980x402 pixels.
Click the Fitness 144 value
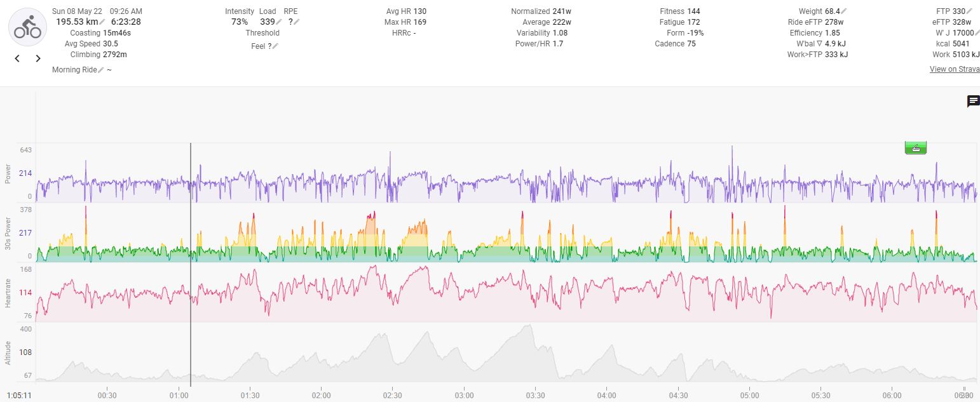(694, 11)
